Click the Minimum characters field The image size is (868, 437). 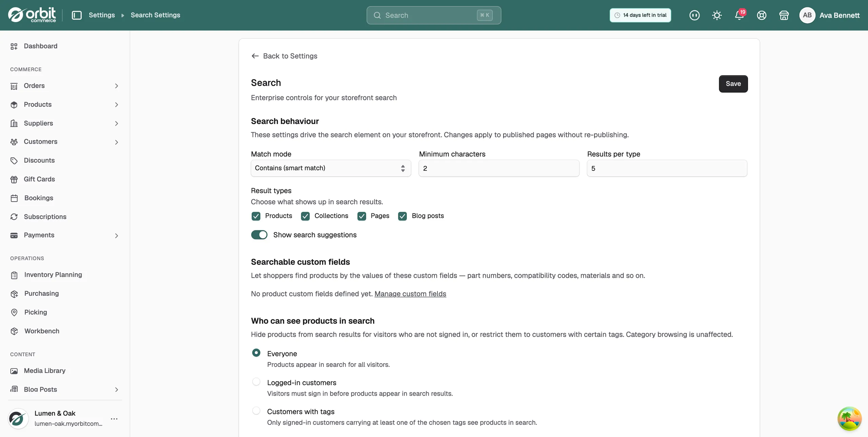tap(499, 168)
